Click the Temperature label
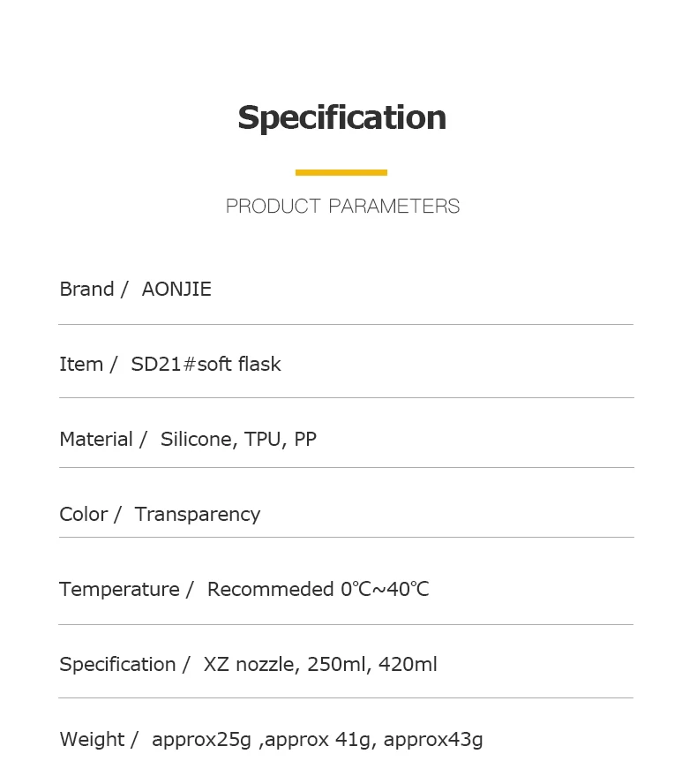697x784 pixels. pos(119,590)
